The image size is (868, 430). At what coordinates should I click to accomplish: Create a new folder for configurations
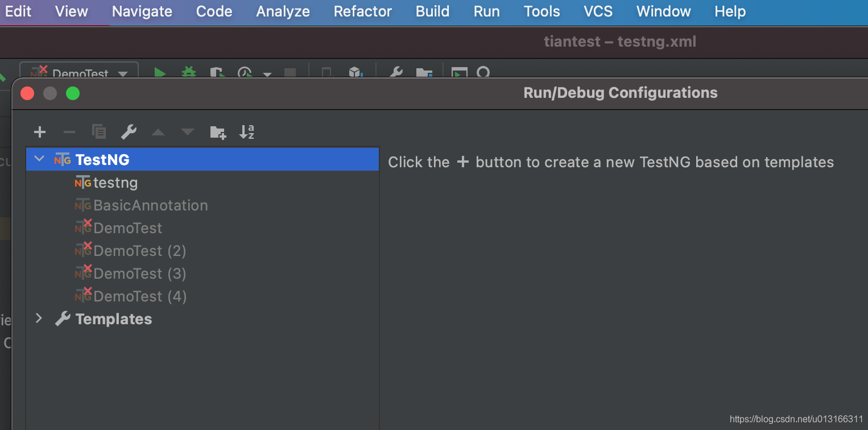click(x=218, y=133)
